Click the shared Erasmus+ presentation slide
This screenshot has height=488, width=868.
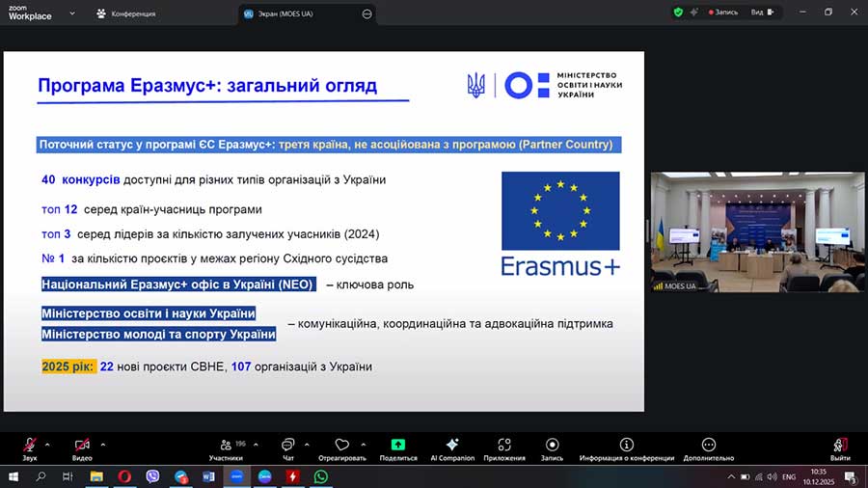tap(324, 231)
